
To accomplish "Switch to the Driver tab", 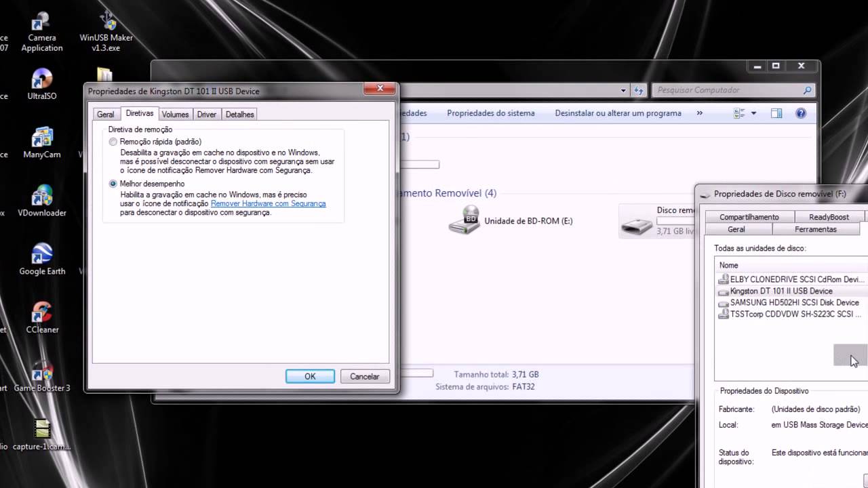I will tap(207, 115).
